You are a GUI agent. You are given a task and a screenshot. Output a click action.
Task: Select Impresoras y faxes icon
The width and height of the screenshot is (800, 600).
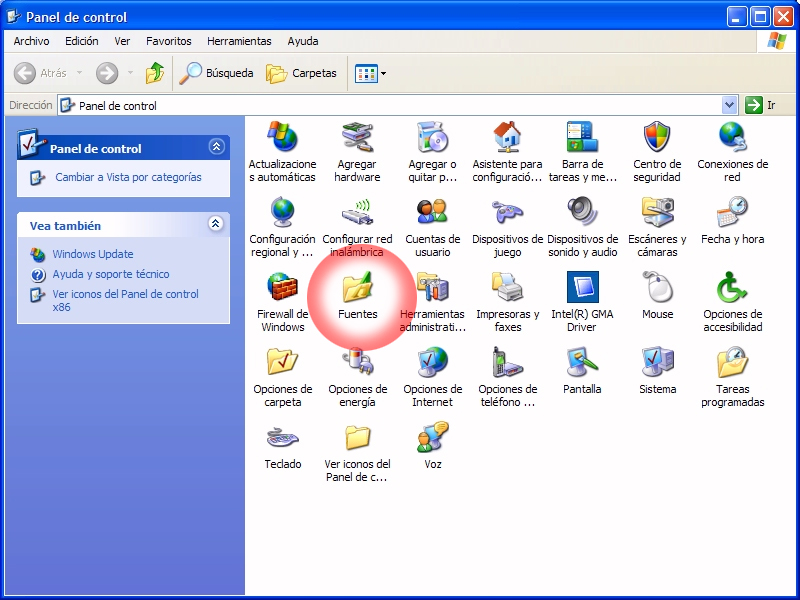[x=507, y=287]
